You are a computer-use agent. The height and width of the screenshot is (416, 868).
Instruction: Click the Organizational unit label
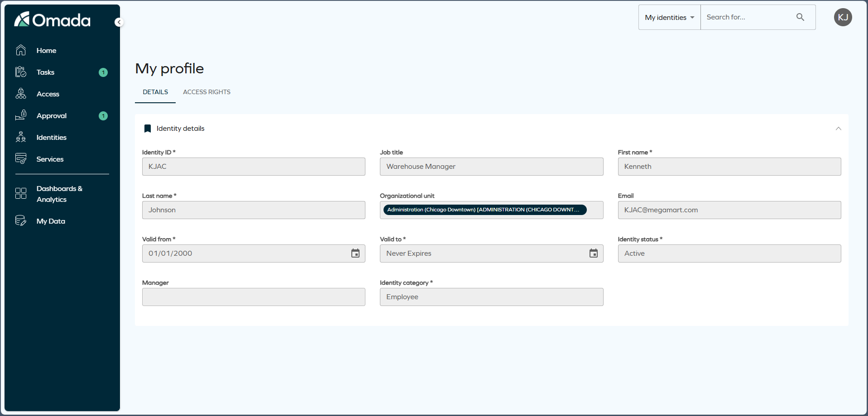(x=407, y=196)
